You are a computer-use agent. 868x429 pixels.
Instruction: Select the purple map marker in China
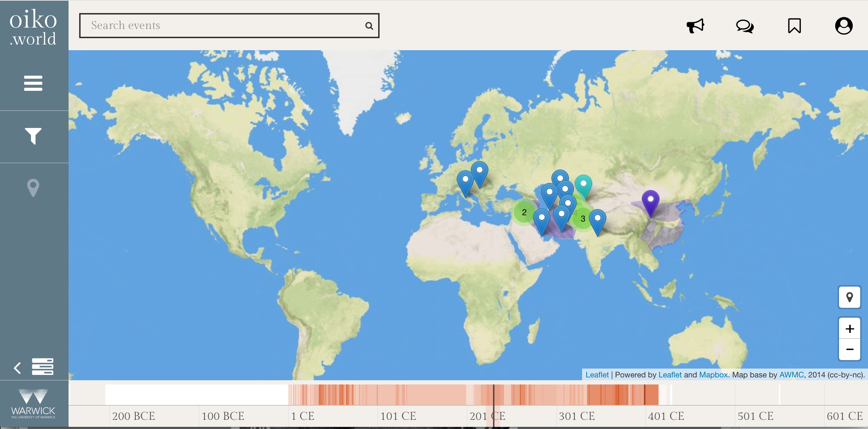click(650, 200)
